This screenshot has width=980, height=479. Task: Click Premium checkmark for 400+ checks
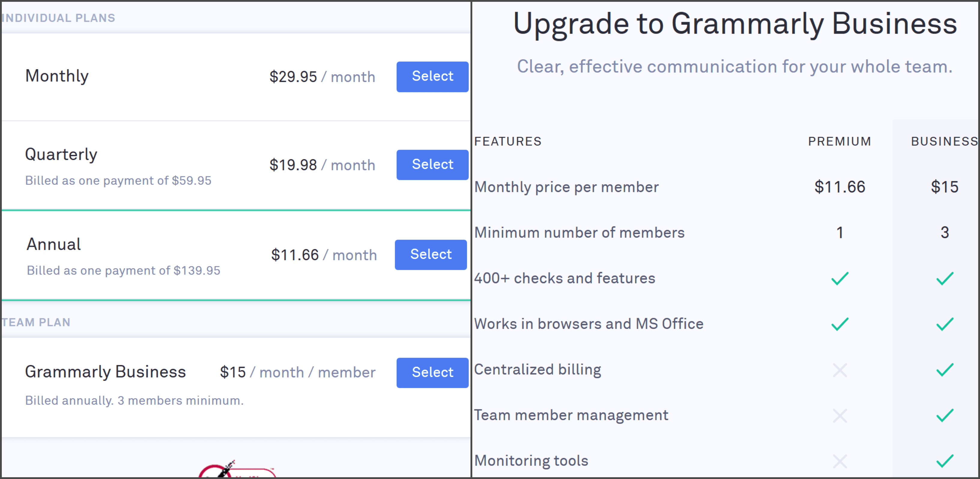(x=839, y=278)
